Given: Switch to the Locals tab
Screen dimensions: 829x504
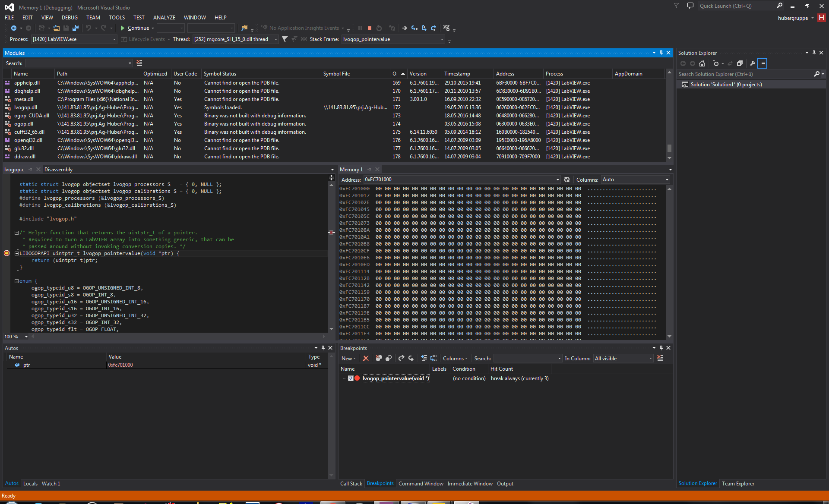Looking at the screenshot, I should coord(30,484).
